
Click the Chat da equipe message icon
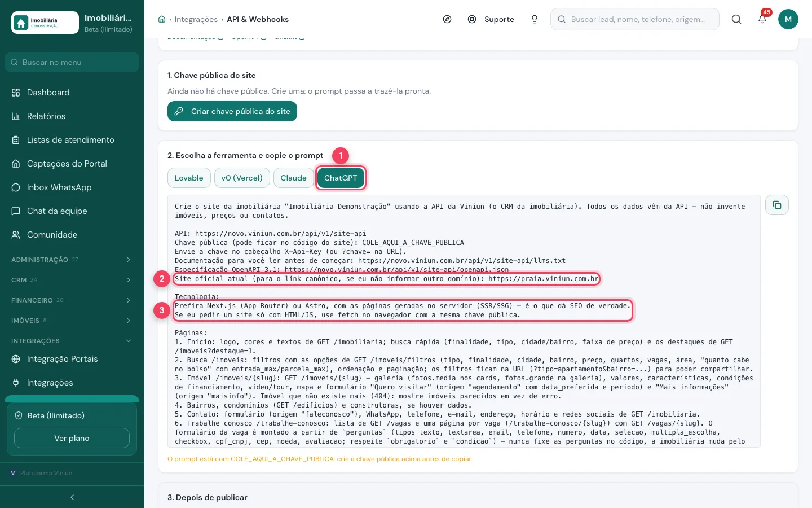16,211
